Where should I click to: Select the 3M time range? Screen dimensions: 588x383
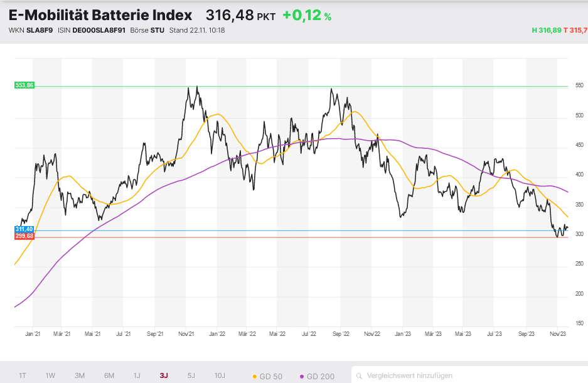(x=80, y=375)
